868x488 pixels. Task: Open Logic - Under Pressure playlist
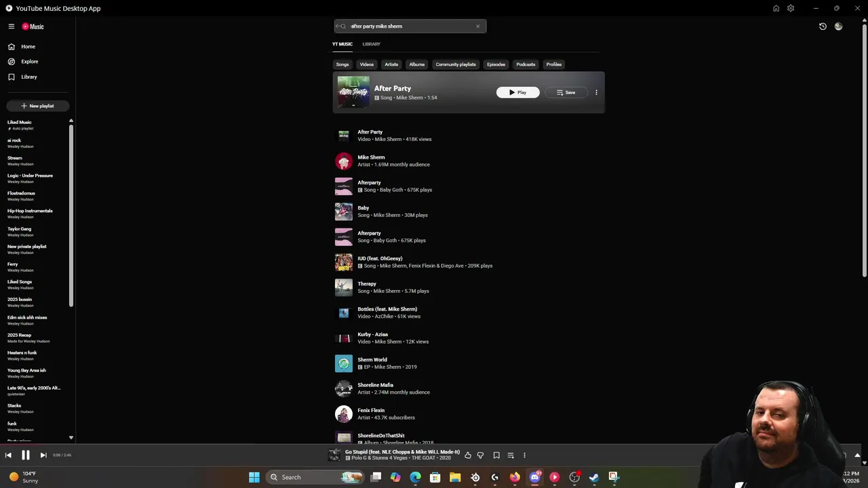tap(35, 178)
